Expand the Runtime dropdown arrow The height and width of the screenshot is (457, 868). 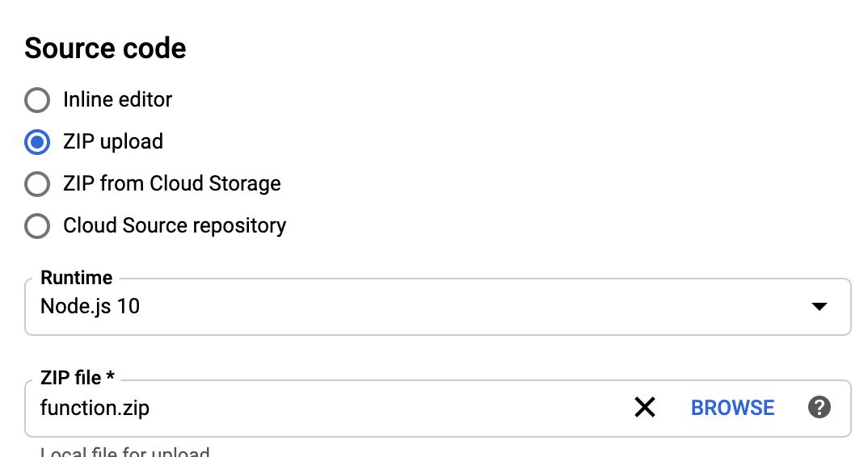click(x=820, y=307)
